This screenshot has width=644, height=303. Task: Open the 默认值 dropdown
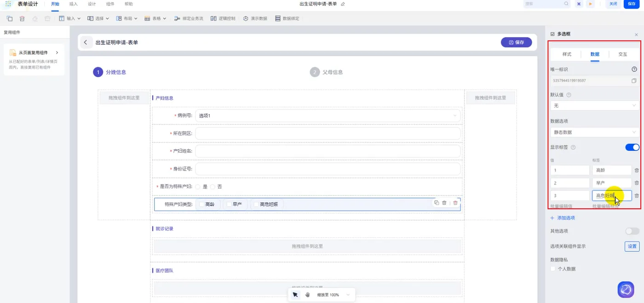click(594, 106)
